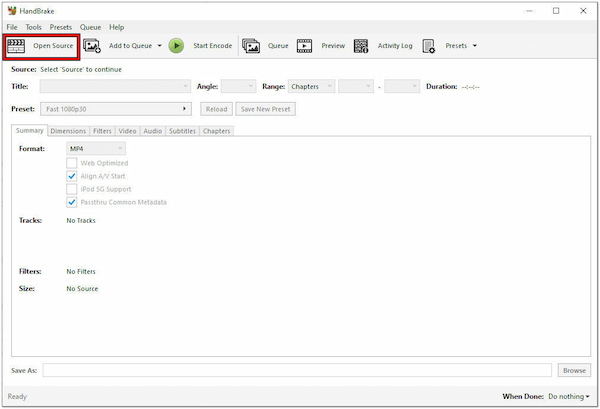The width and height of the screenshot is (600, 409).
Task: Open the Queue panel icon
Action: pos(251,45)
